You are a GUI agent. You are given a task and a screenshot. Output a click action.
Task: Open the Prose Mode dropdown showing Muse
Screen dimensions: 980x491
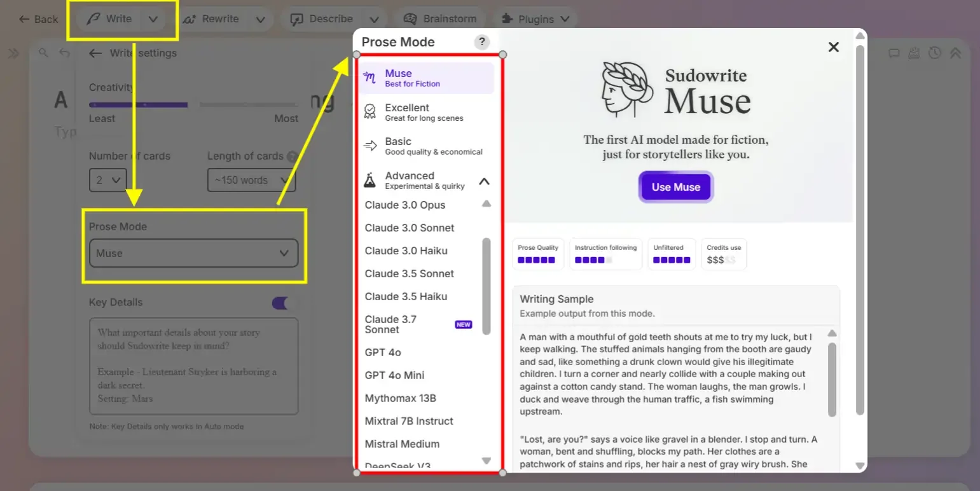[x=193, y=253]
